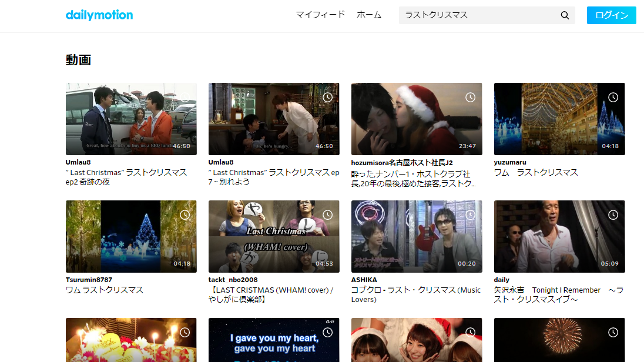Play the fireworks thumbnail
The width and height of the screenshot is (644, 362).
(559, 340)
